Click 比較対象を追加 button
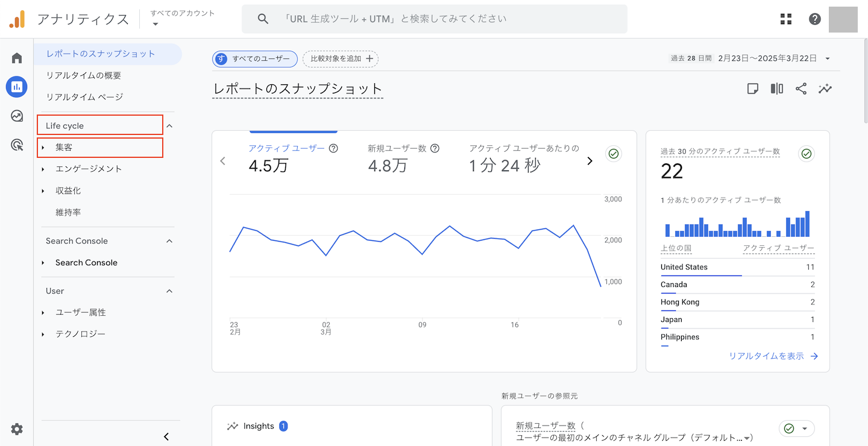Image resolution: width=868 pixels, height=446 pixels. 341,58
